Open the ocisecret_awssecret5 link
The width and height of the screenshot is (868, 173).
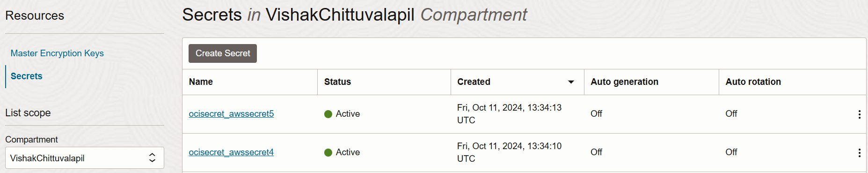(231, 114)
